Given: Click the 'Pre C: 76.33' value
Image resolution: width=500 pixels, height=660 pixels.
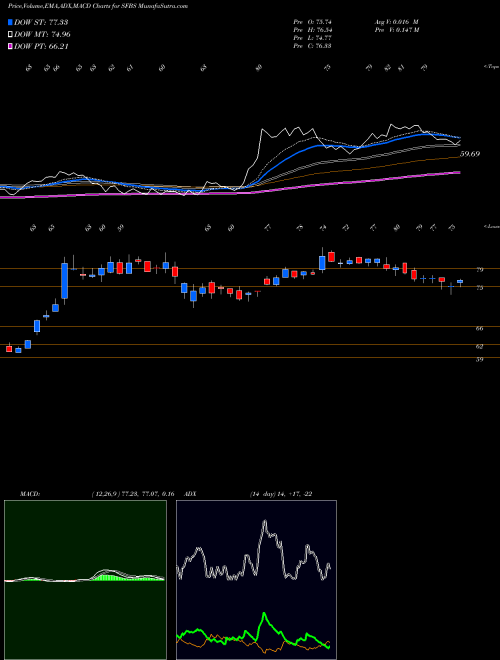Looking at the screenshot, I should pyautogui.click(x=313, y=46).
